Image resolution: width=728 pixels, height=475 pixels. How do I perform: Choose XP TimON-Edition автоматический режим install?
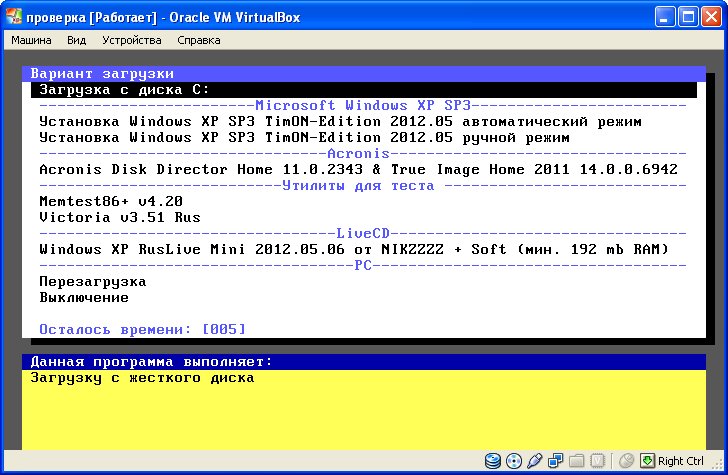pos(340,122)
